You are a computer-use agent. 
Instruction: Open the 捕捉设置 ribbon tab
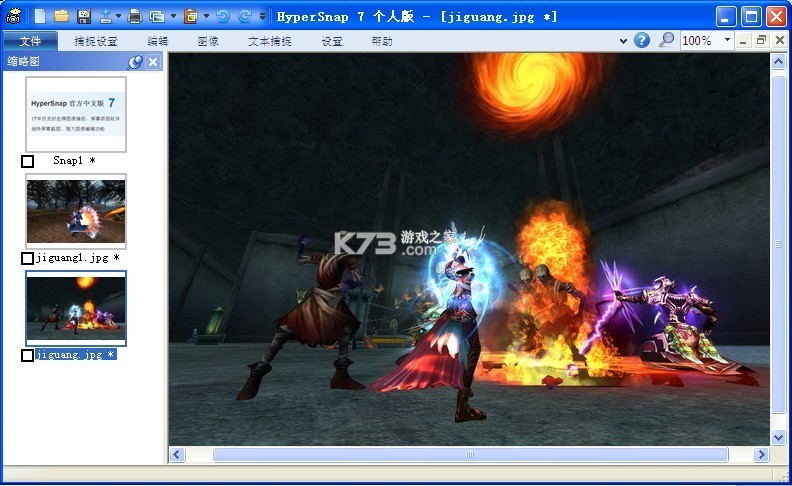pos(96,41)
